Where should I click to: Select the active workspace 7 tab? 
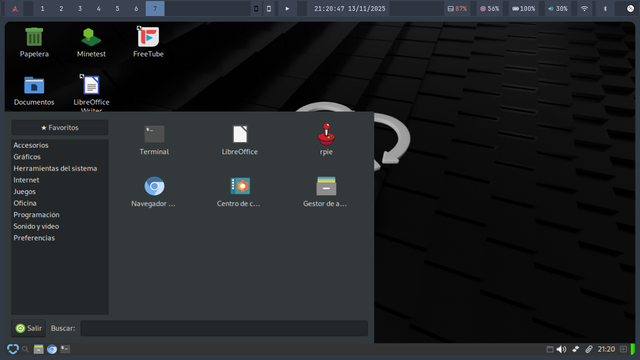click(x=155, y=9)
